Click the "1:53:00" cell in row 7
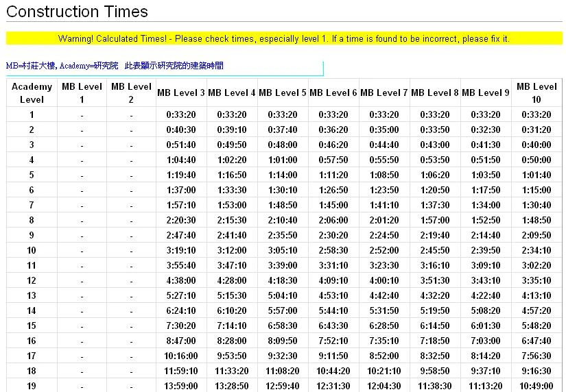 pyautogui.click(x=232, y=205)
